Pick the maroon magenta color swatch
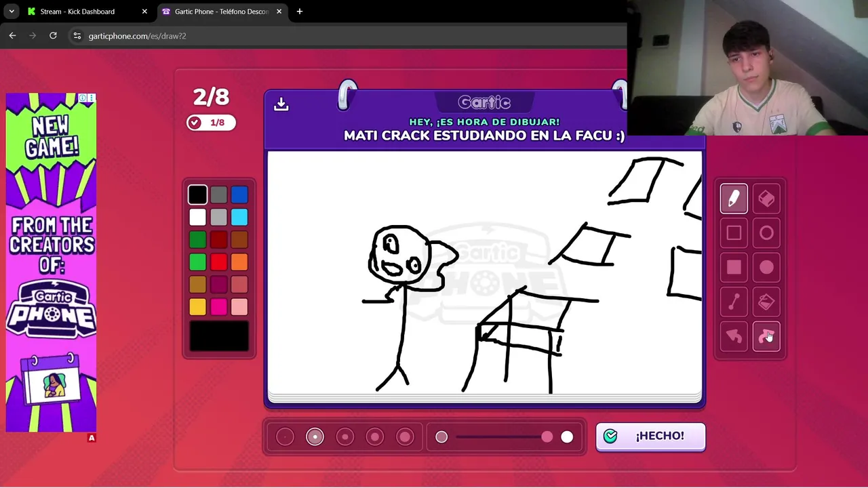 218,284
